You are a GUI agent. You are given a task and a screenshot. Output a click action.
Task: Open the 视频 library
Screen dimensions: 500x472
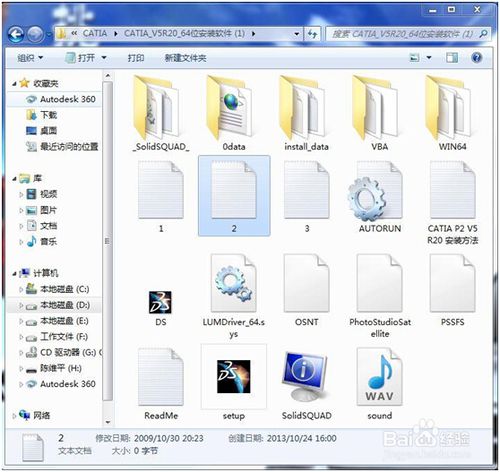pyautogui.click(x=41, y=194)
